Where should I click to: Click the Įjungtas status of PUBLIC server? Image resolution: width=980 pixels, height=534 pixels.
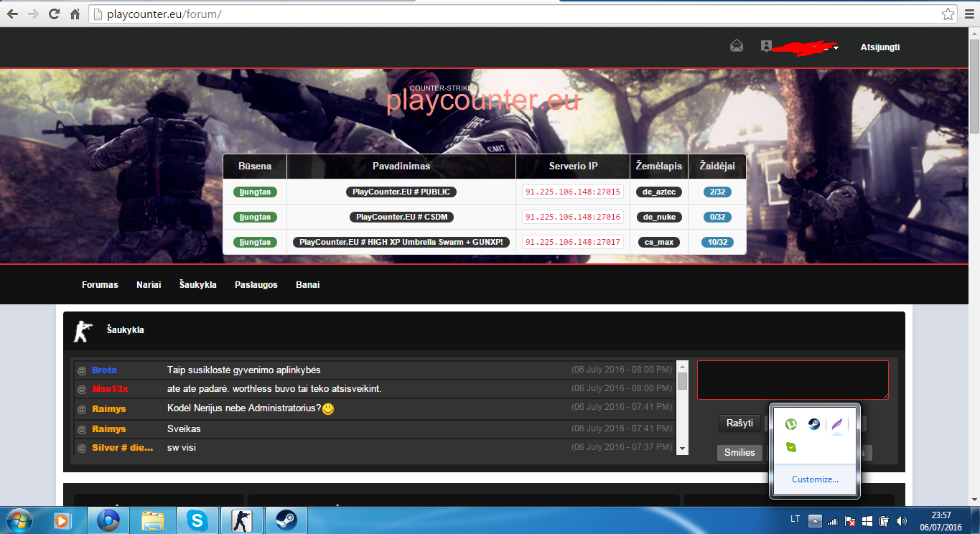coord(255,192)
